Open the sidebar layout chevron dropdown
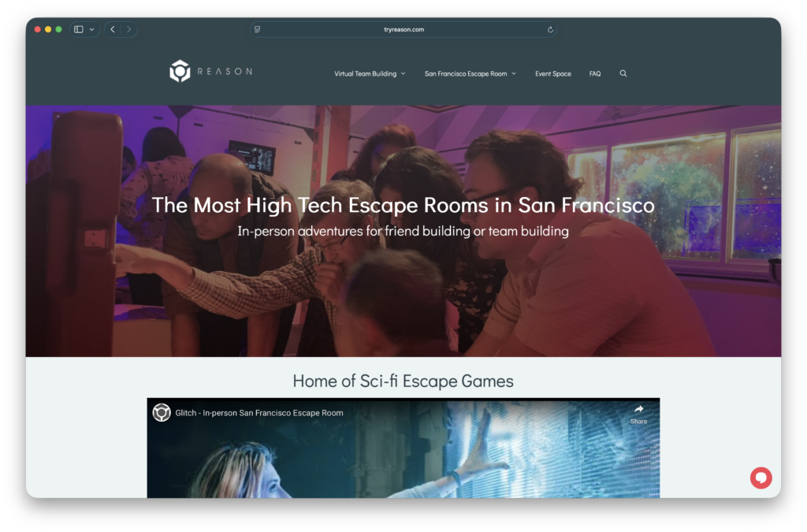Screen dimensions: 807x532 coord(90,28)
